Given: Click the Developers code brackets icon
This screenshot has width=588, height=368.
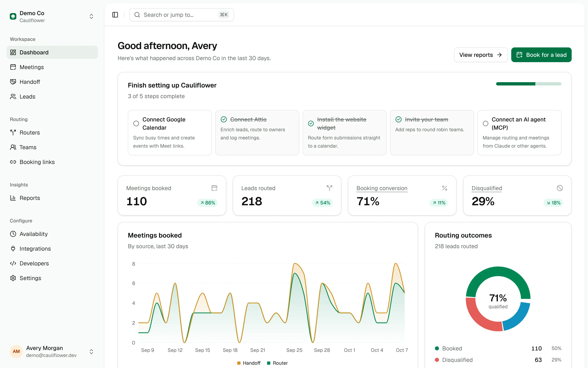Looking at the screenshot, I should [13, 263].
